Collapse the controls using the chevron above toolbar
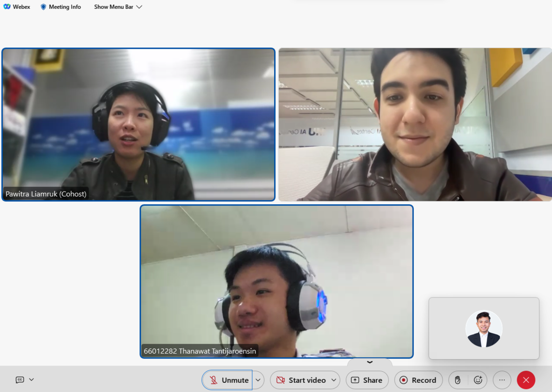 (x=369, y=362)
